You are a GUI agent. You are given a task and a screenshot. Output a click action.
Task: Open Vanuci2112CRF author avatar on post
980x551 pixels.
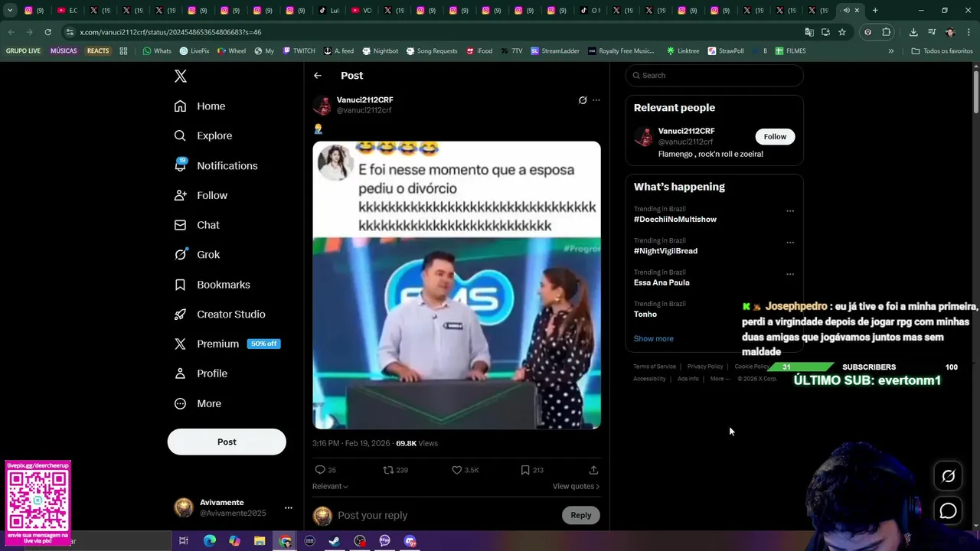pos(322,106)
